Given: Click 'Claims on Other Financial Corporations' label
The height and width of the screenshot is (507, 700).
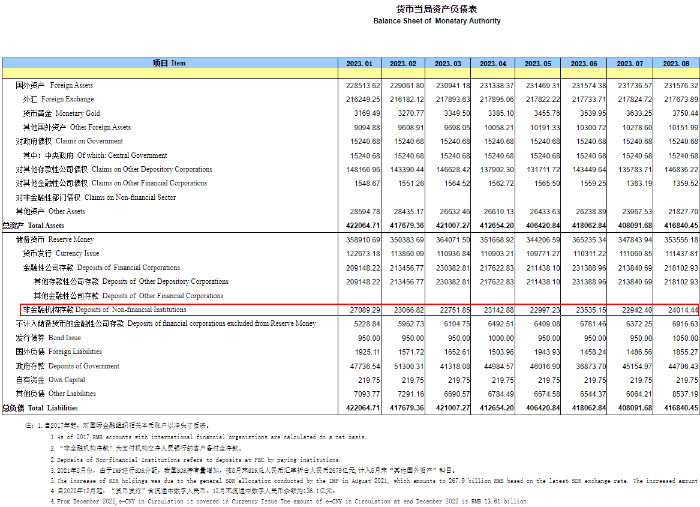Looking at the screenshot, I should (150, 183).
